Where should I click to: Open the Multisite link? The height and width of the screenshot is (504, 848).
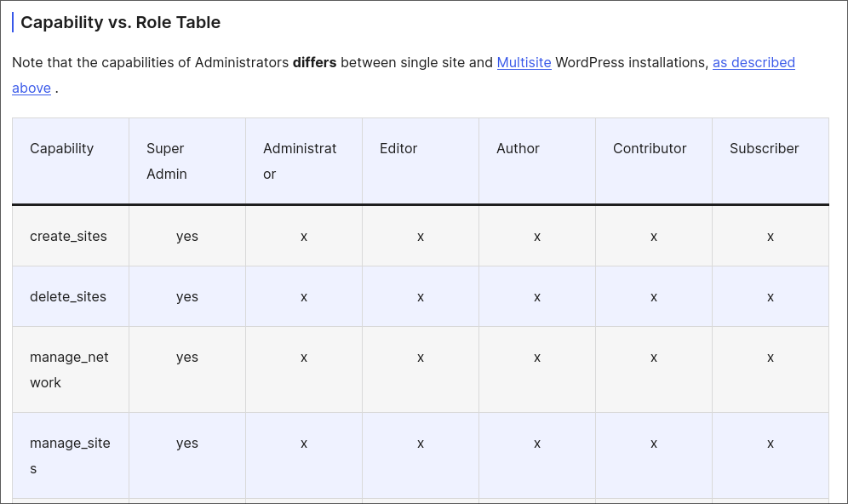click(x=524, y=62)
